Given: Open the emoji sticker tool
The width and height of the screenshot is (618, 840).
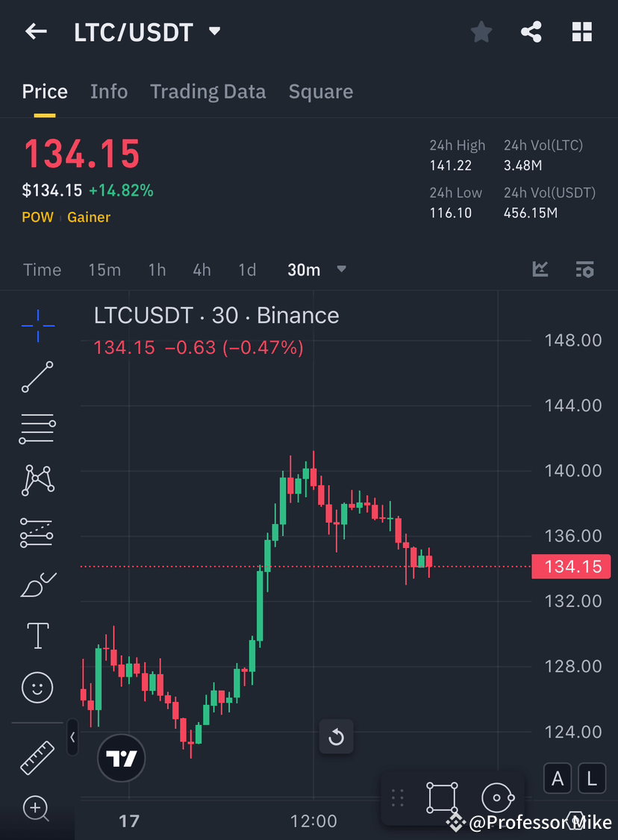Looking at the screenshot, I should pos(37,688).
